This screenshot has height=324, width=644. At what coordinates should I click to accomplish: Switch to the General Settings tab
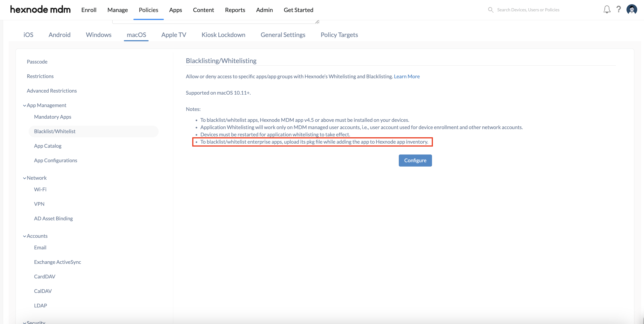point(283,35)
